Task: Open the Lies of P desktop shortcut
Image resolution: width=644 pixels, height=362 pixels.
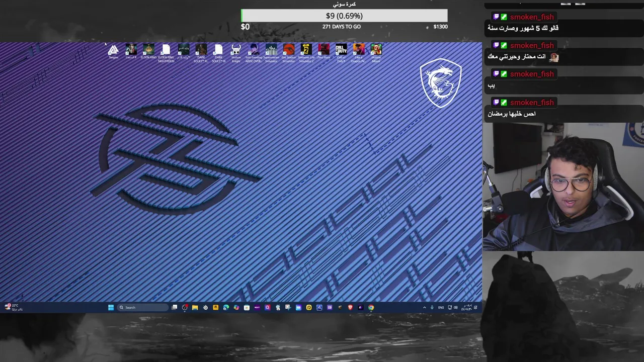Action: (x=131, y=52)
